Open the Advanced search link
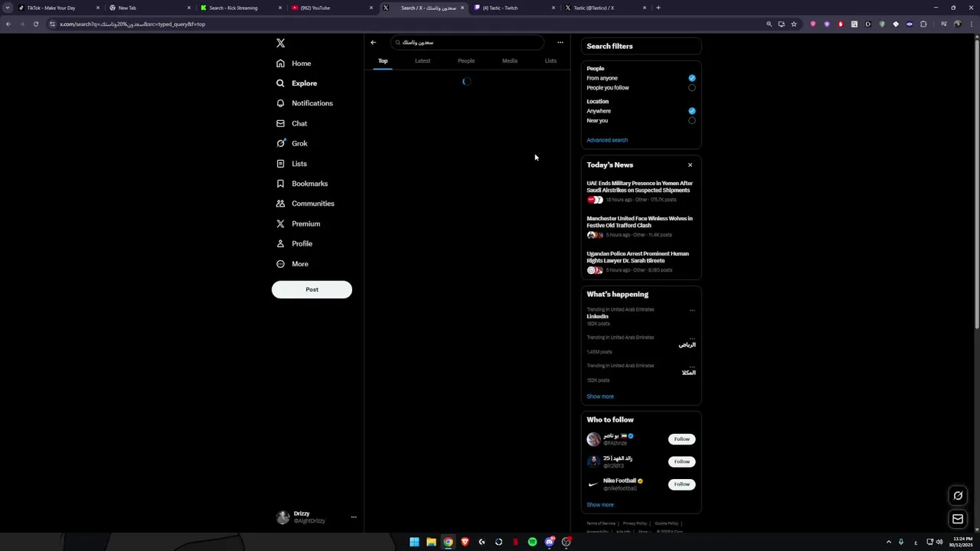 point(607,140)
